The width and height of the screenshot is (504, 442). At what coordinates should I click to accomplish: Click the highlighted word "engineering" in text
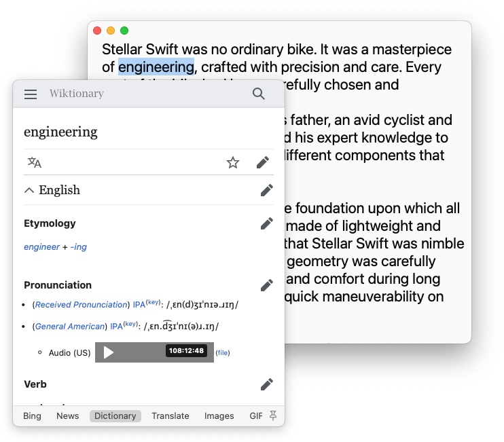(156, 67)
